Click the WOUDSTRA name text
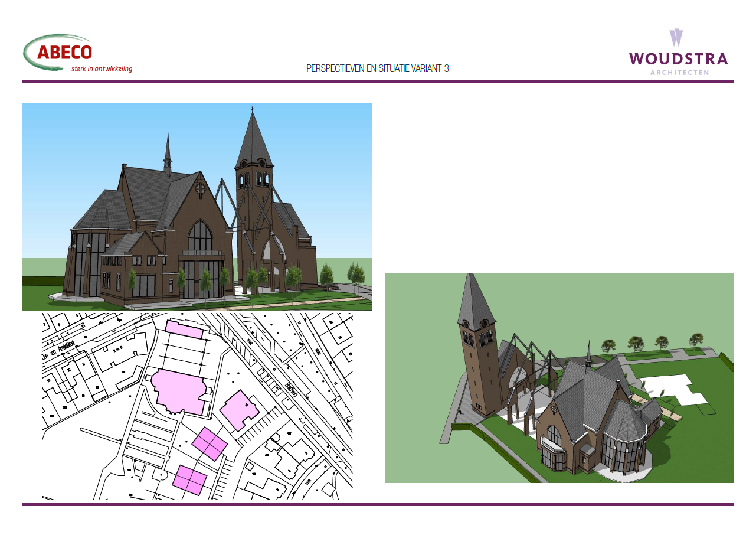The width and height of the screenshot is (756, 535). [x=678, y=59]
